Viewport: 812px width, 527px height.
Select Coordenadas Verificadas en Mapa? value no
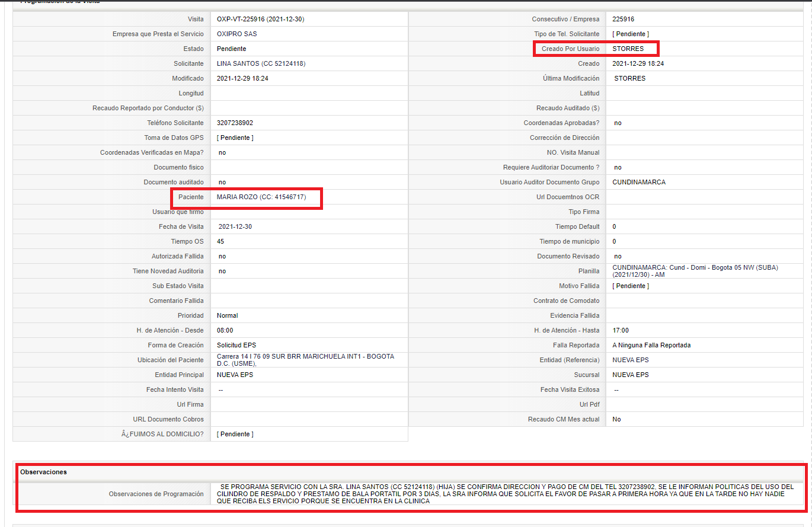222,152
